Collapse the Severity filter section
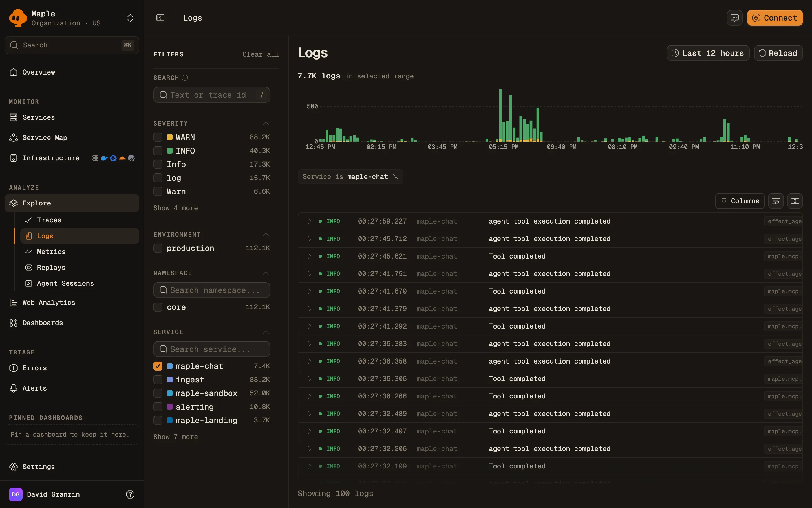 [266, 124]
